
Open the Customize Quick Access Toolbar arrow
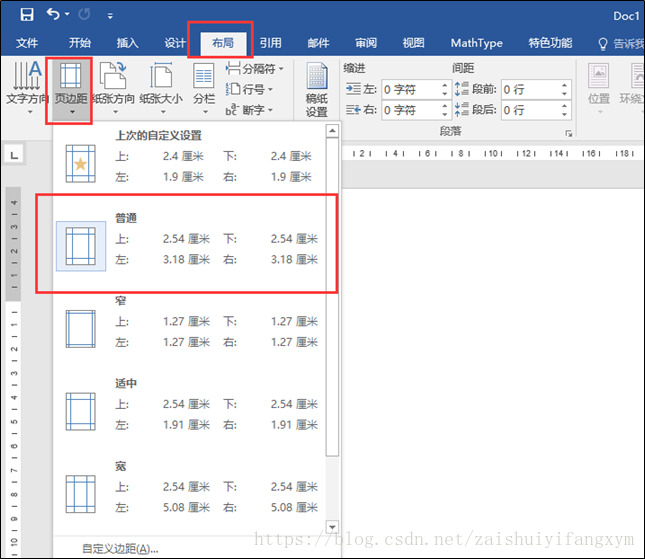point(110,16)
